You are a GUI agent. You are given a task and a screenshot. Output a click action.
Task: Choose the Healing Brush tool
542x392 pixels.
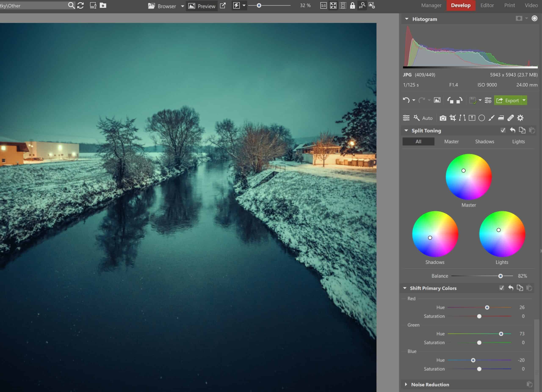click(511, 118)
